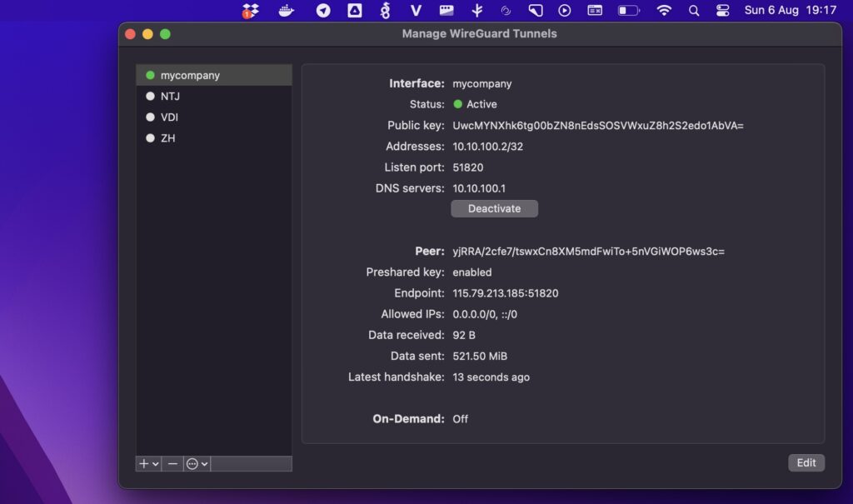Click the V-shaped menu bar icon
The width and height of the screenshot is (853, 504).
[x=417, y=10]
